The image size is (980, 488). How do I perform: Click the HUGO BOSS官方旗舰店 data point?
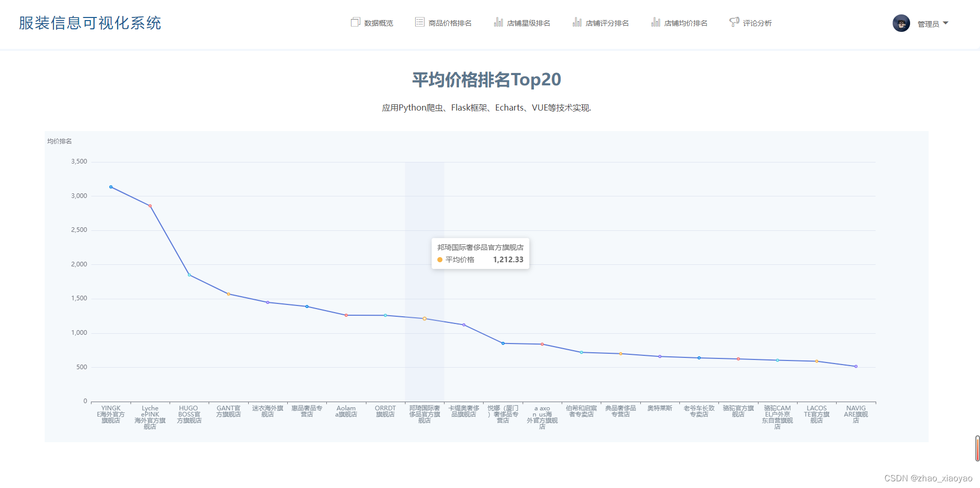(189, 275)
